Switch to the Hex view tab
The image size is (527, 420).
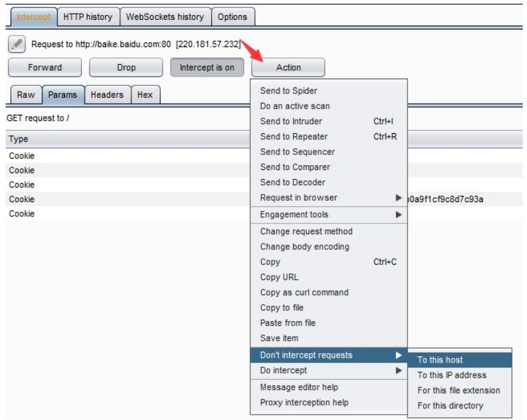click(145, 95)
